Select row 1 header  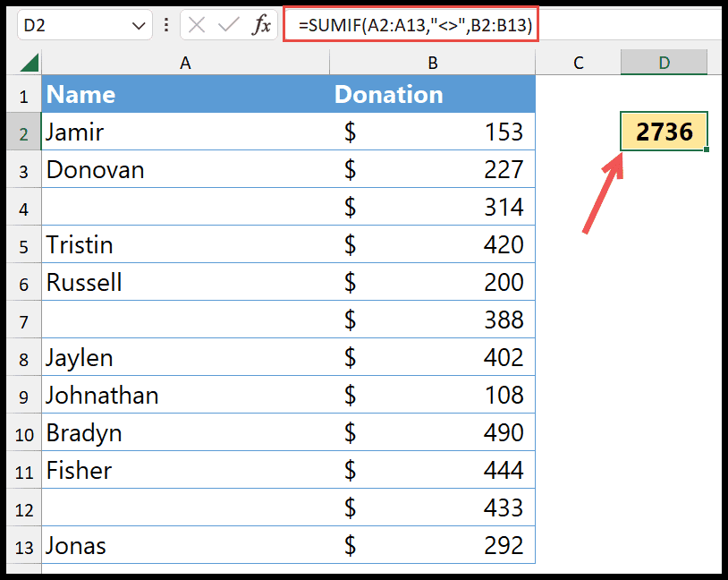[x=23, y=95]
